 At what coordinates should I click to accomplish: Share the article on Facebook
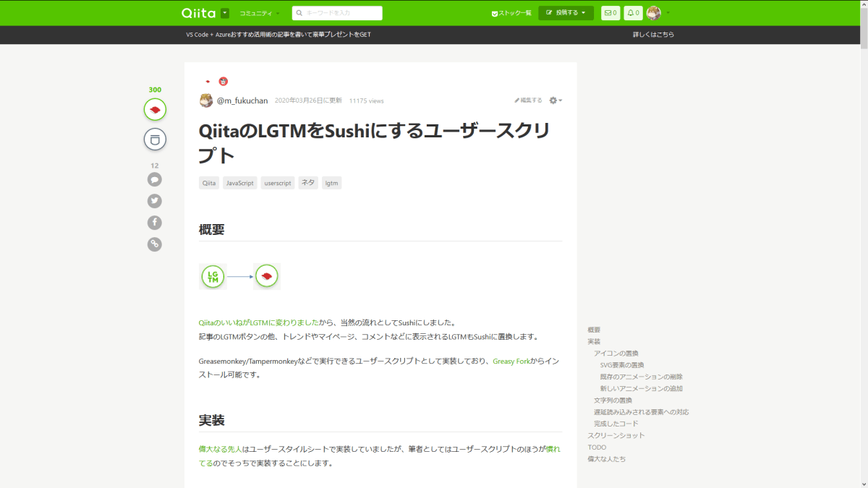point(155,223)
